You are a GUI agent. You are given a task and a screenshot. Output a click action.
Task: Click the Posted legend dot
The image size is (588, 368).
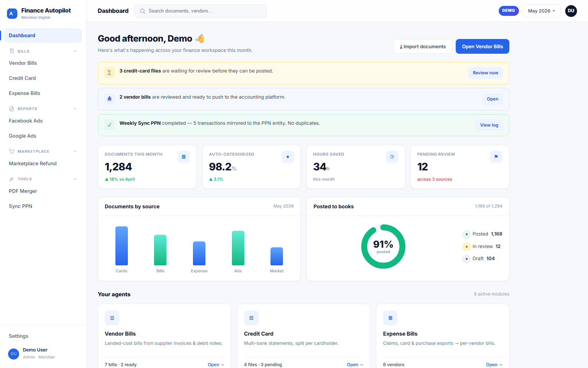tap(466, 234)
